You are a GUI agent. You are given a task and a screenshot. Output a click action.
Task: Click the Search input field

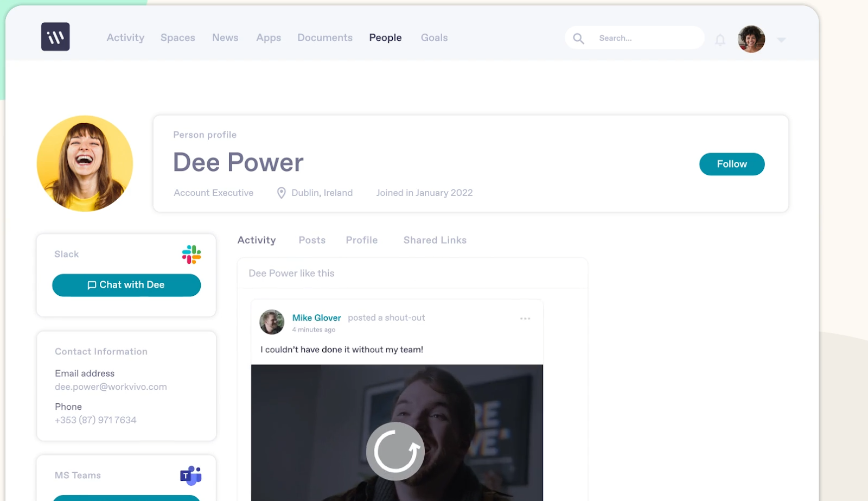(x=635, y=38)
